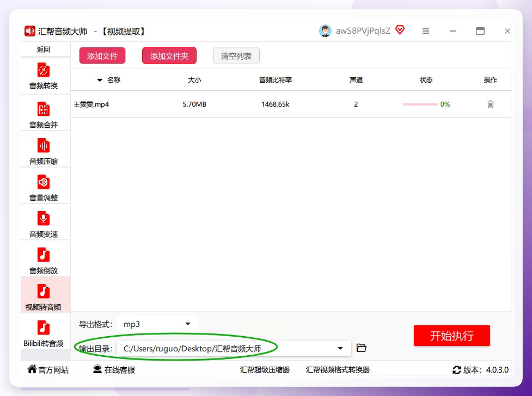The height and width of the screenshot is (396, 532).
Task: Click the 0% progress bar
Action: (x=420, y=104)
